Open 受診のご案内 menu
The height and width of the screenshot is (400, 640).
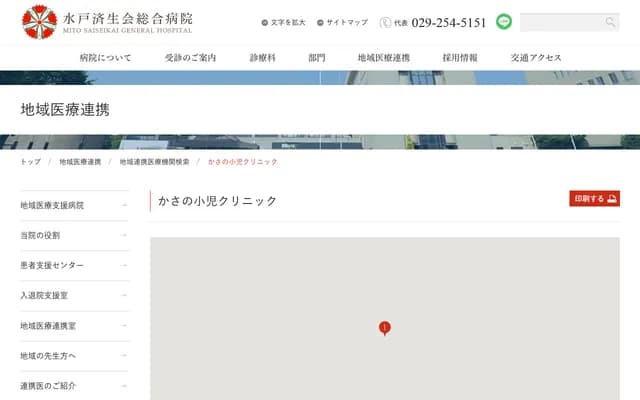coord(190,58)
